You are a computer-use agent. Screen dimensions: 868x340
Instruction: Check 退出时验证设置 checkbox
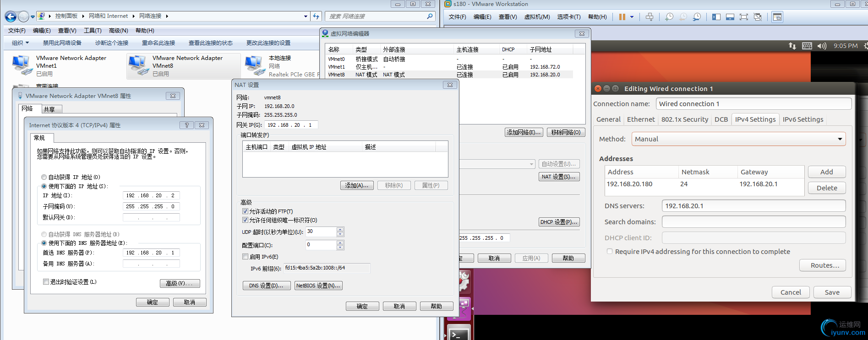click(x=46, y=282)
